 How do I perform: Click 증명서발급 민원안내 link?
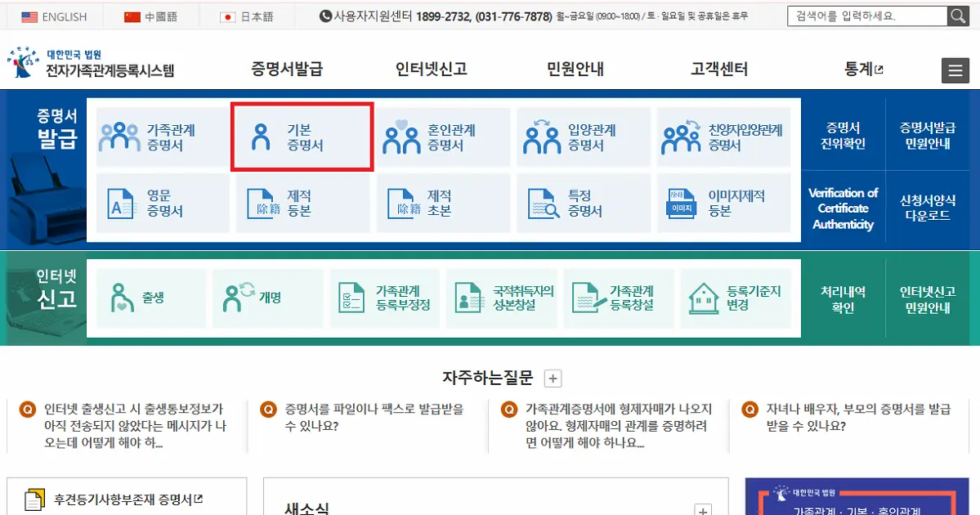928,136
